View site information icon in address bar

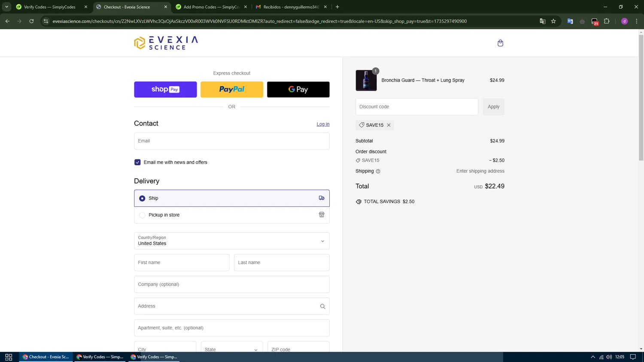click(x=46, y=21)
